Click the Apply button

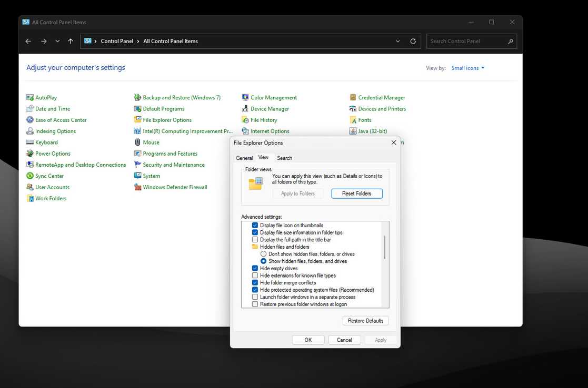[381, 340]
